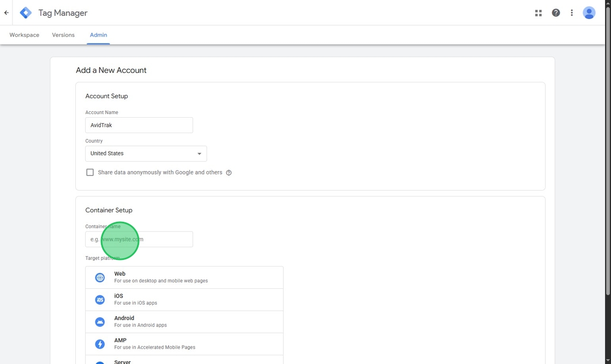Go back using the back arrow
The width and height of the screenshot is (611, 364).
click(x=6, y=13)
